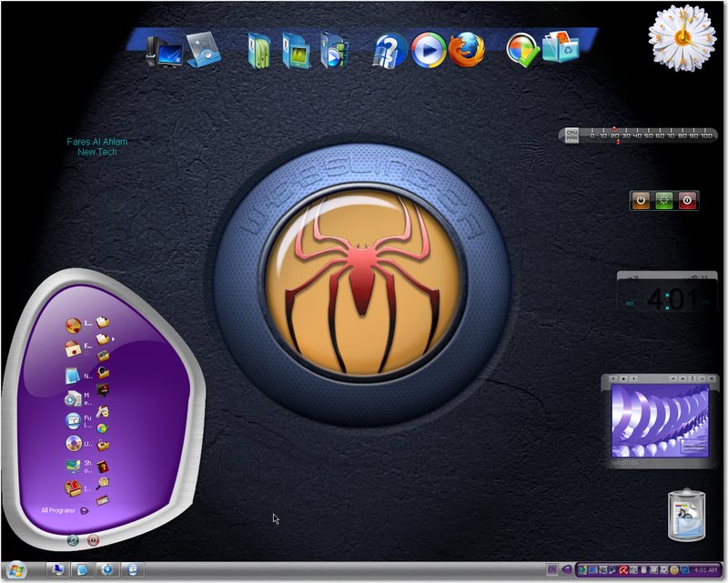Open Run icon at bottom of start menu
728x583 pixels.
point(102,501)
